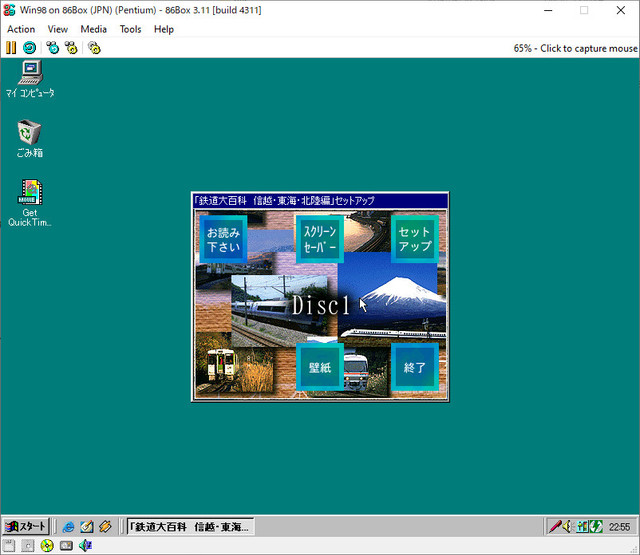Click the second keyboard shortcut toolbar icon
This screenshot has width=640, height=555.
71,48
